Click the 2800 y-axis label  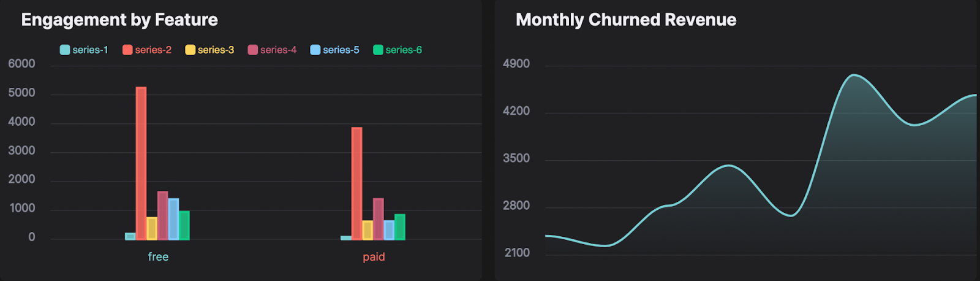coord(516,206)
